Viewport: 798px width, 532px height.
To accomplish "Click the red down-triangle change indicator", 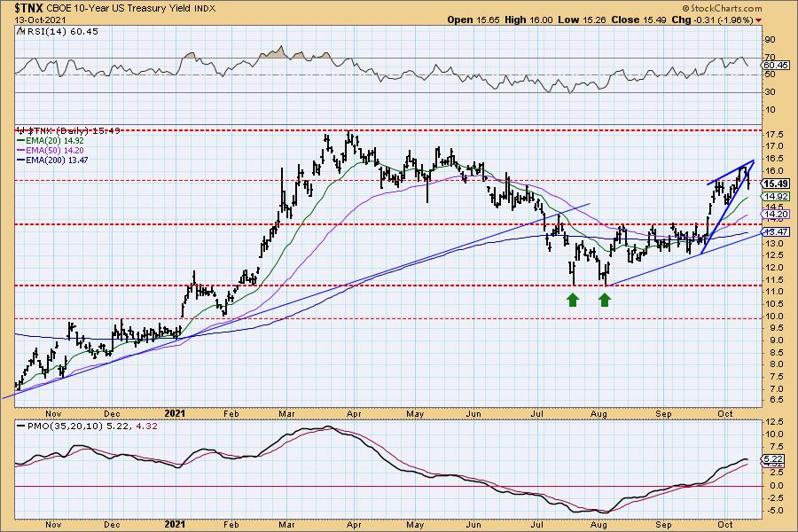I will [x=759, y=20].
